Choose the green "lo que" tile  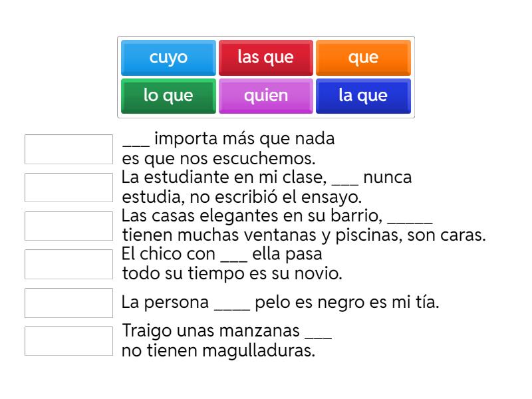[x=168, y=95]
